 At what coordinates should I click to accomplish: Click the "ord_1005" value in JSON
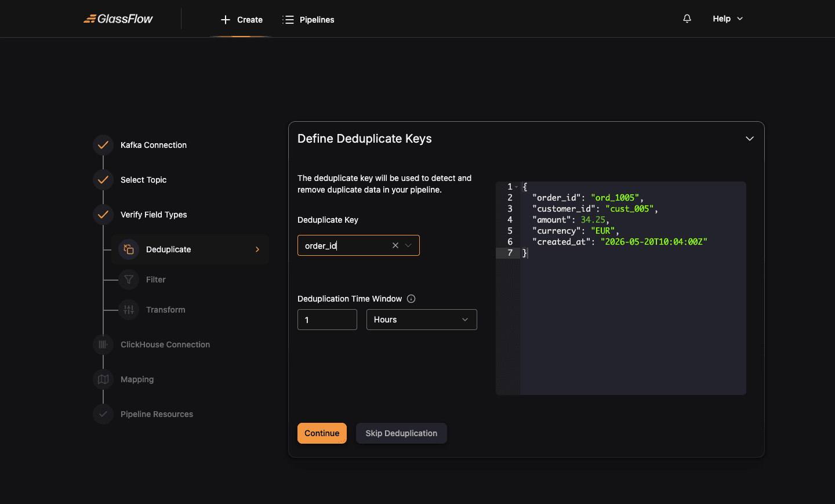click(x=615, y=198)
